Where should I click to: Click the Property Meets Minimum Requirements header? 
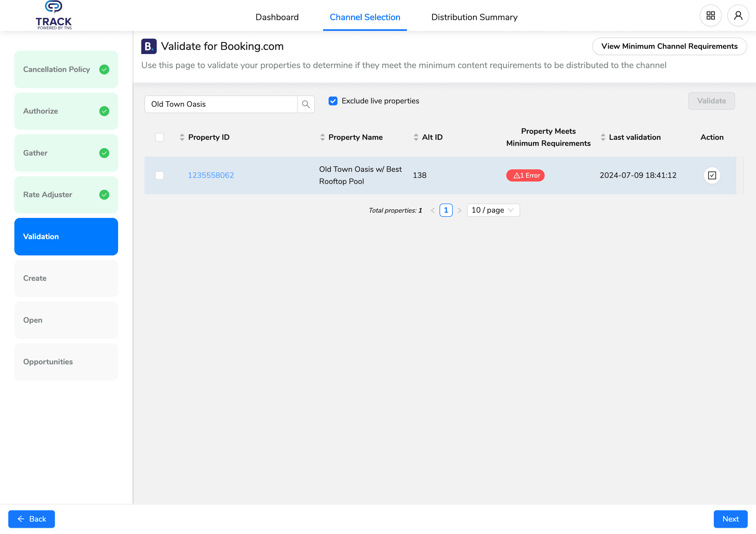tap(548, 137)
